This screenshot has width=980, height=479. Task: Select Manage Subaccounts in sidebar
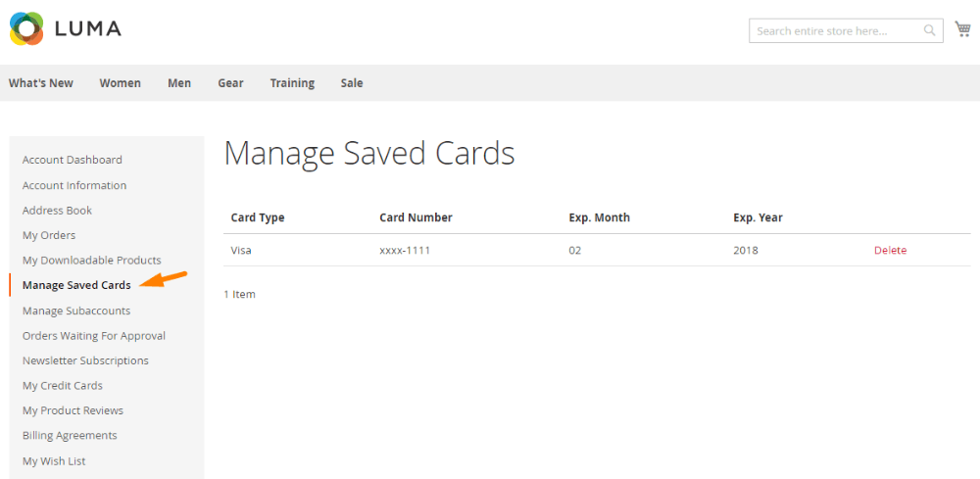pyautogui.click(x=76, y=311)
